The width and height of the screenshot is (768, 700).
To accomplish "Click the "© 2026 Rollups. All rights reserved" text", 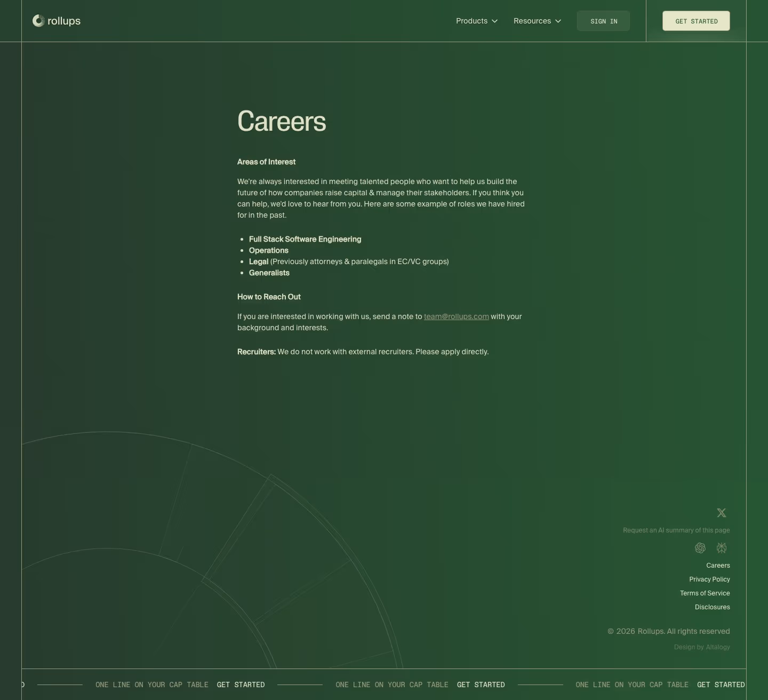I will (669, 631).
